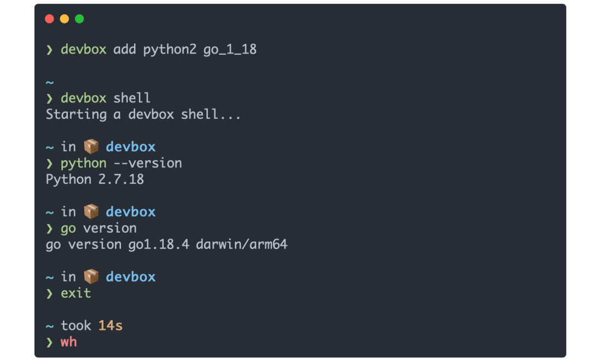Click the prompt chevron before 'devbox shell'
The width and height of the screenshot is (591, 364).
50,99
